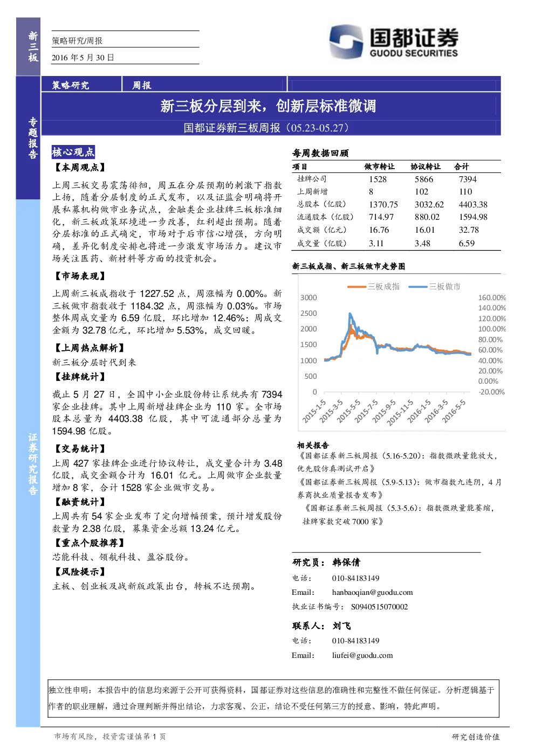Click the 总股本 value 4403.38
Image resolution: width=535 pixels, height=756 pixels.
[473, 205]
